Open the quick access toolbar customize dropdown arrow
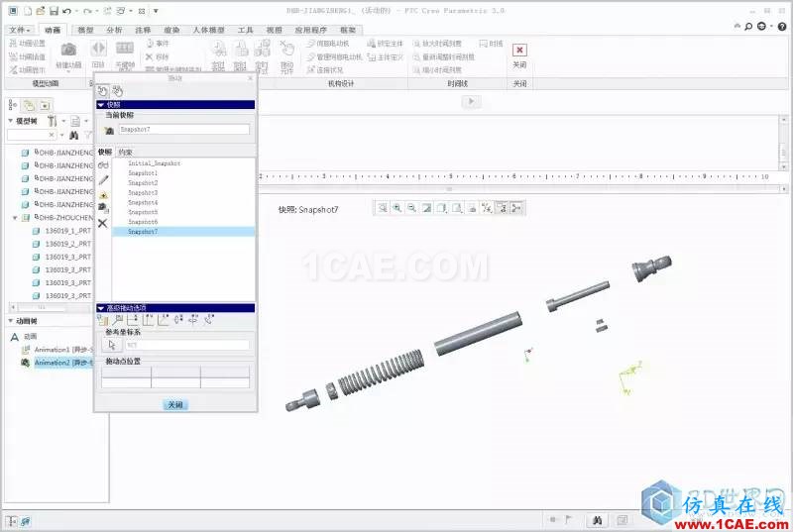 [156, 11]
